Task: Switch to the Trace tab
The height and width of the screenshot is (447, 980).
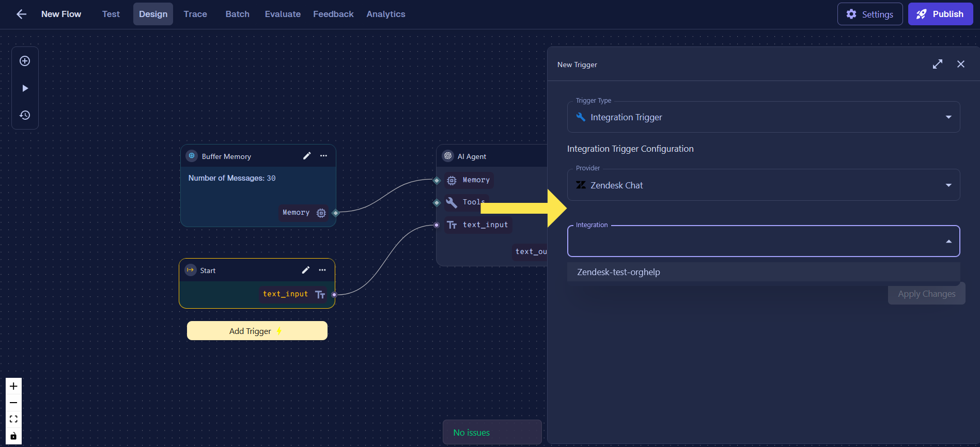Action: pos(195,14)
